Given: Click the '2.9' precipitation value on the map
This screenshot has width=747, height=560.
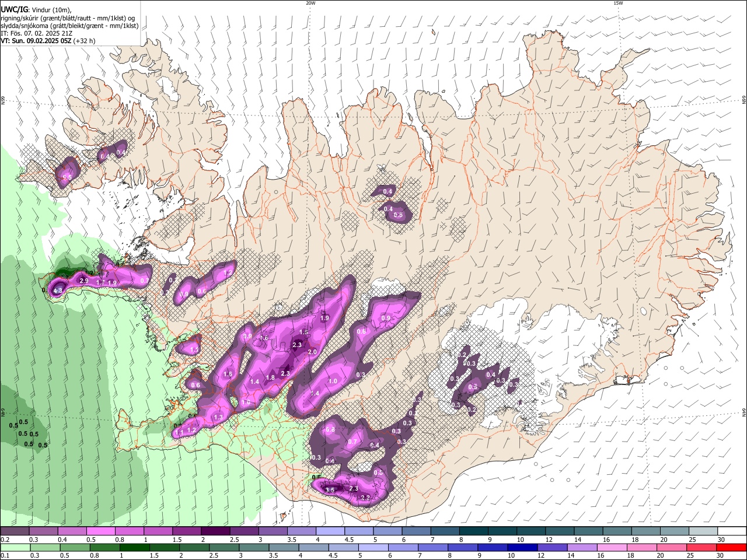Looking at the screenshot, I should pyautogui.click(x=83, y=281).
